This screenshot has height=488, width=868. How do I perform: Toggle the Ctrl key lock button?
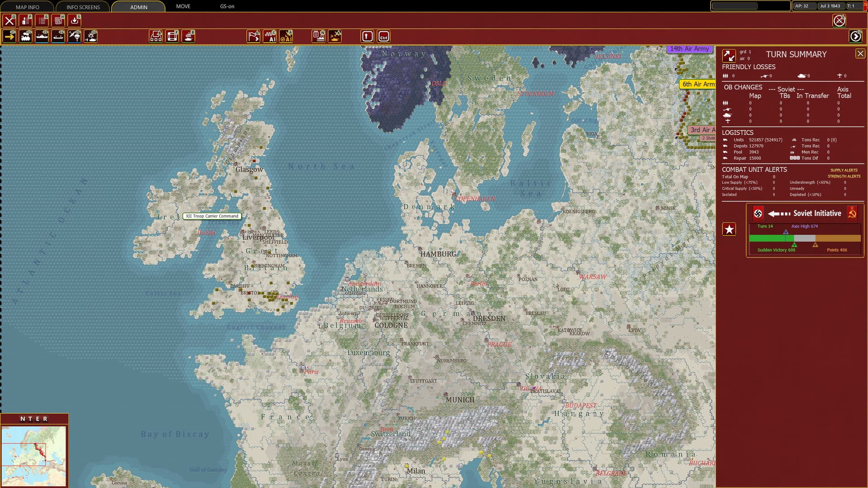tap(383, 36)
